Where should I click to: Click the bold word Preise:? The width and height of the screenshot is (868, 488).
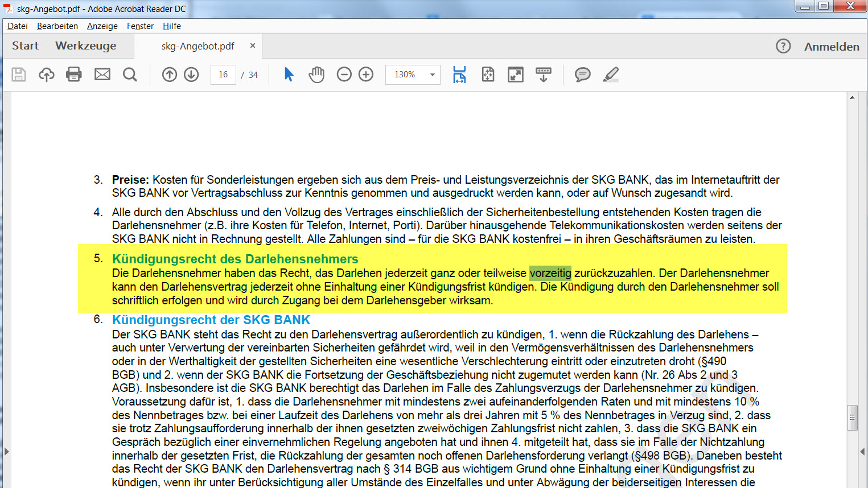(x=130, y=180)
